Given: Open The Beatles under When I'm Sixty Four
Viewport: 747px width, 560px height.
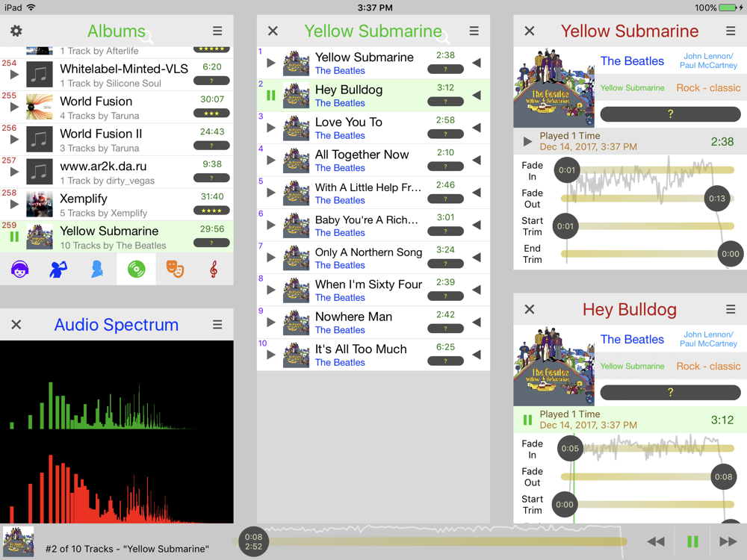Looking at the screenshot, I should [x=340, y=298].
